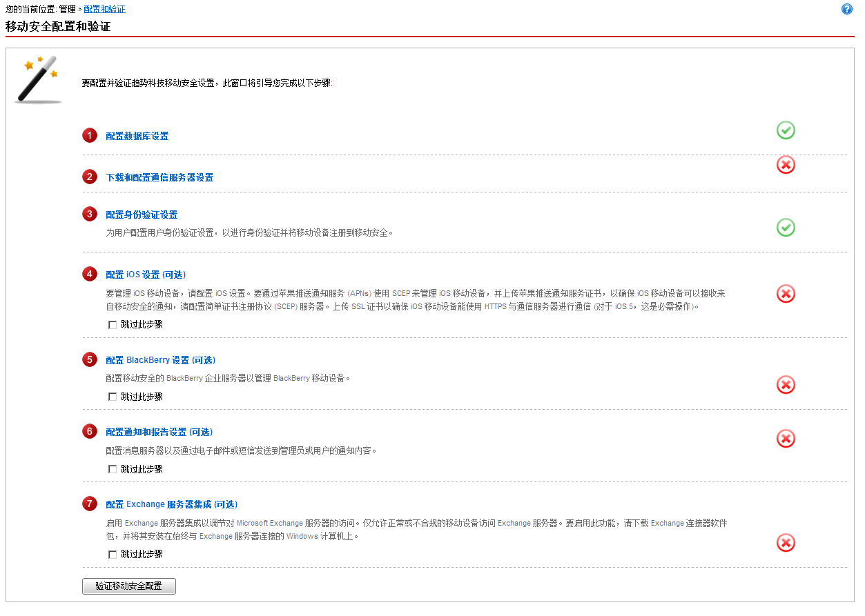Click the 配置和验证 breadcrumb link
865x616 pixels.
[104, 10]
